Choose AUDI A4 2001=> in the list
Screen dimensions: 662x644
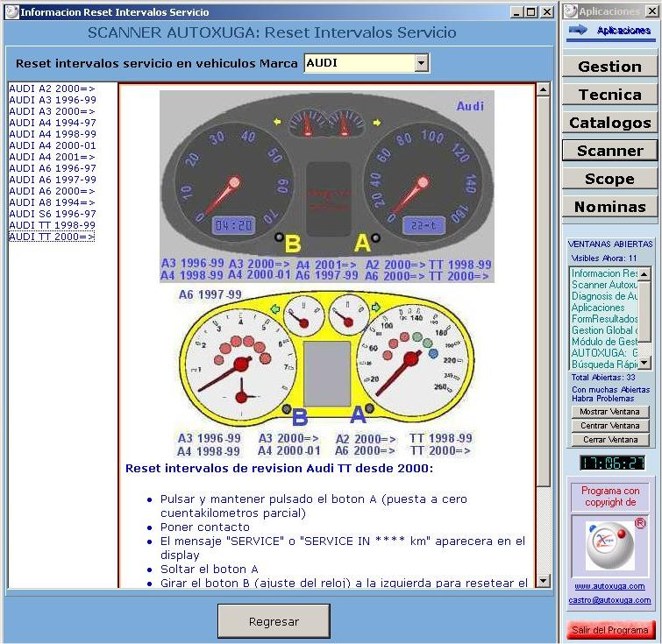pyautogui.click(x=52, y=157)
